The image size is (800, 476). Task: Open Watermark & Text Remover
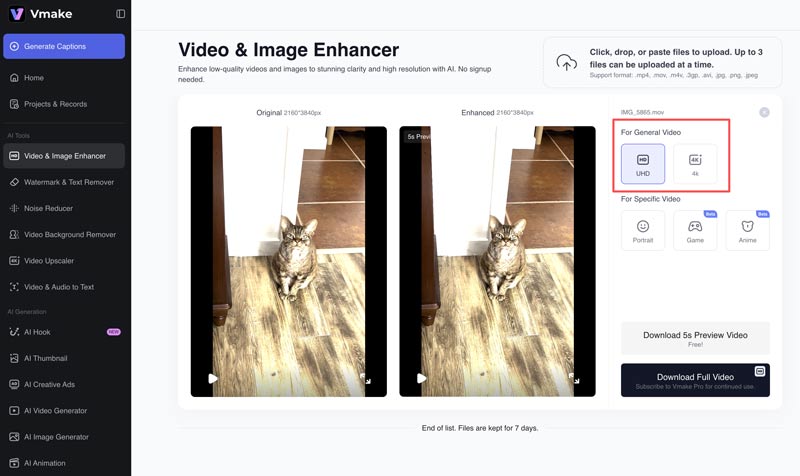tap(64, 182)
